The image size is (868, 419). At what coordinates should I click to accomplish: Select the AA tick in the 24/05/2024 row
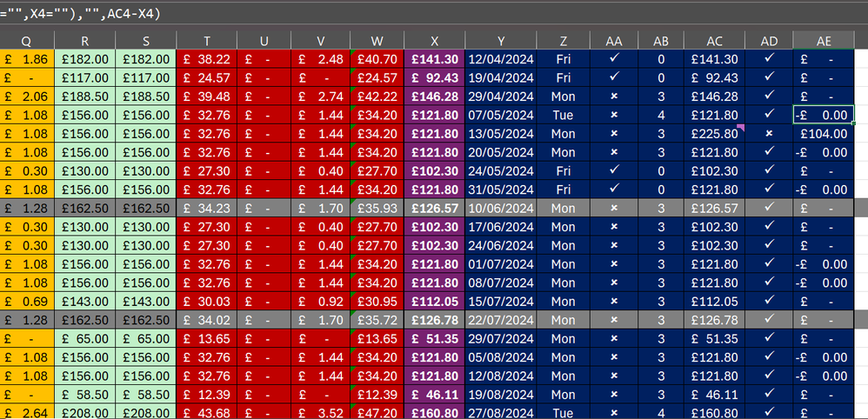(614, 171)
